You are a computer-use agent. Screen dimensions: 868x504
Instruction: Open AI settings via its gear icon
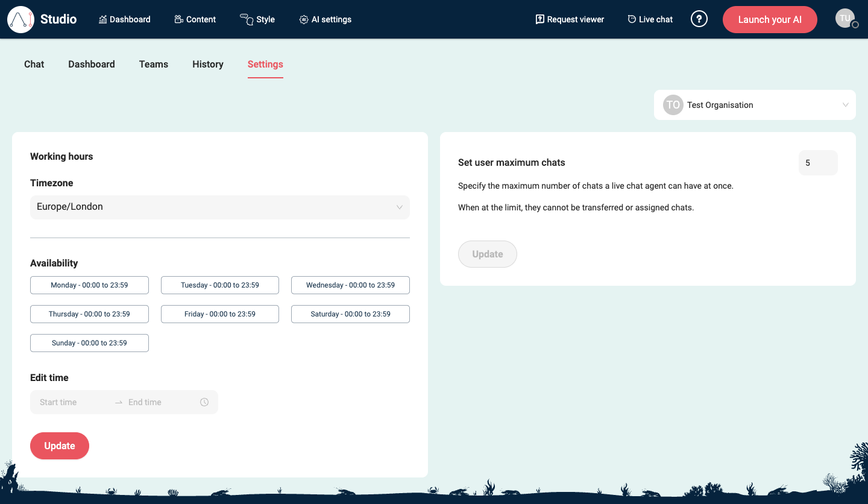[x=303, y=19]
